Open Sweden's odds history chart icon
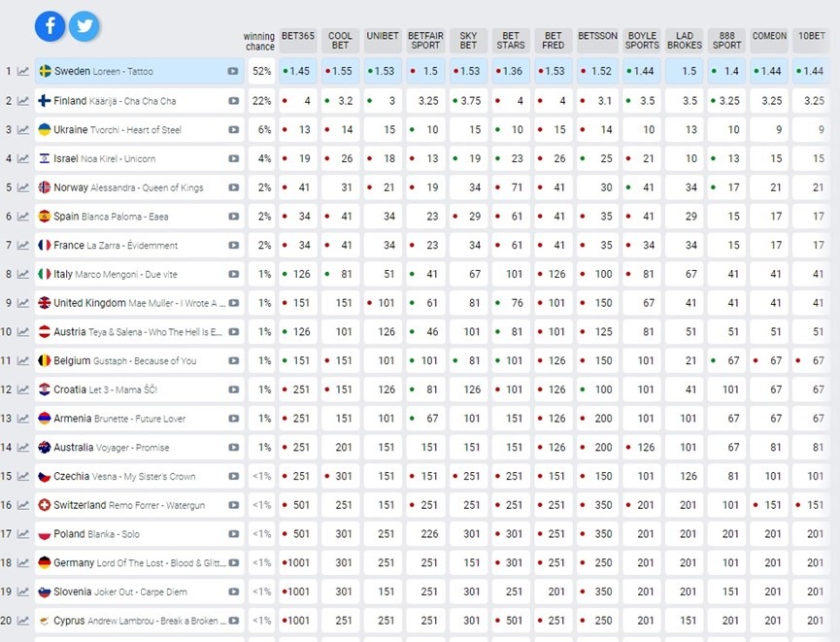The width and height of the screenshot is (840, 642). click(x=23, y=71)
